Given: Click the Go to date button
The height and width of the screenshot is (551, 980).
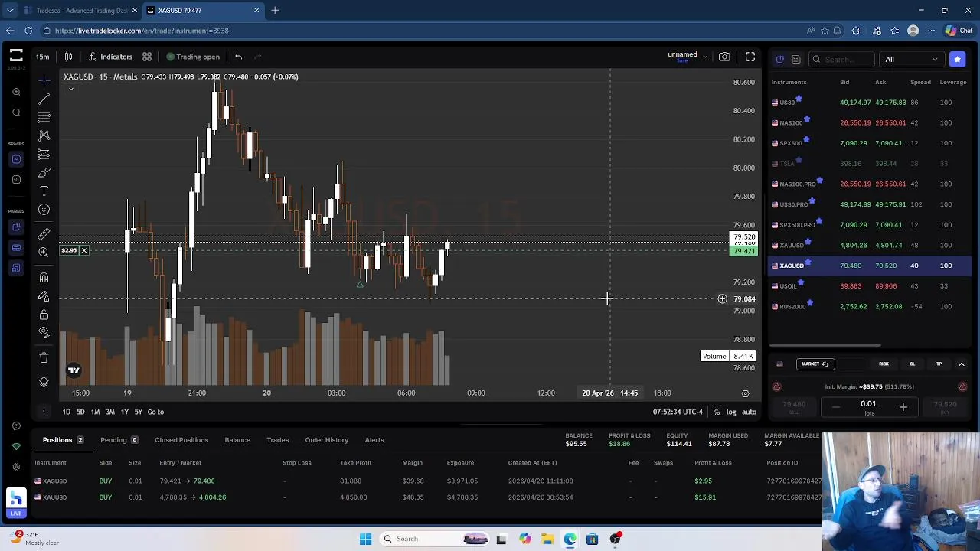Looking at the screenshot, I should tap(155, 412).
